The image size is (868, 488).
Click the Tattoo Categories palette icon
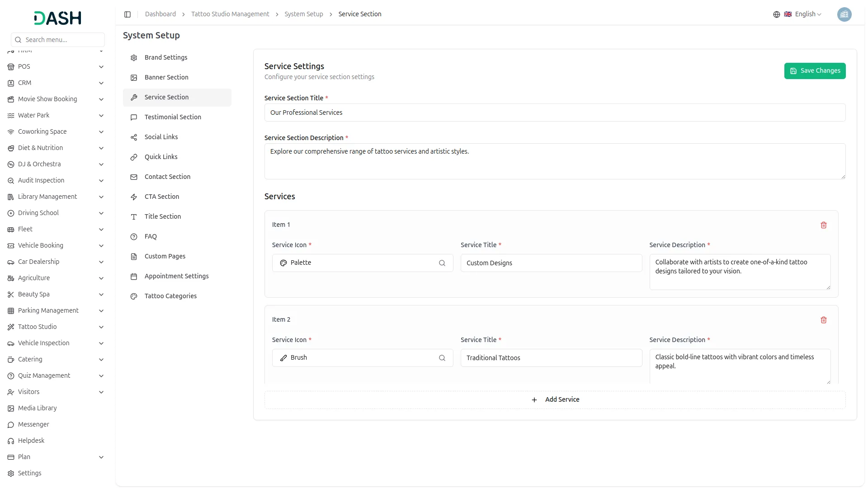(x=134, y=296)
